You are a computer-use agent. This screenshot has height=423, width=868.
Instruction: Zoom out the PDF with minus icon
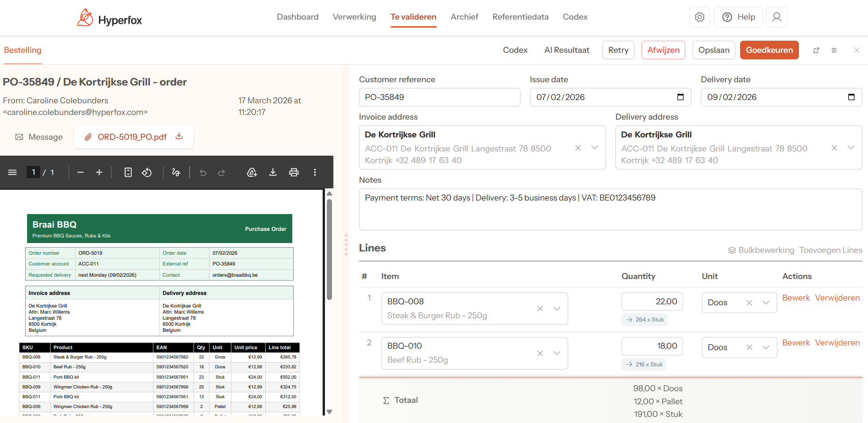coord(80,172)
